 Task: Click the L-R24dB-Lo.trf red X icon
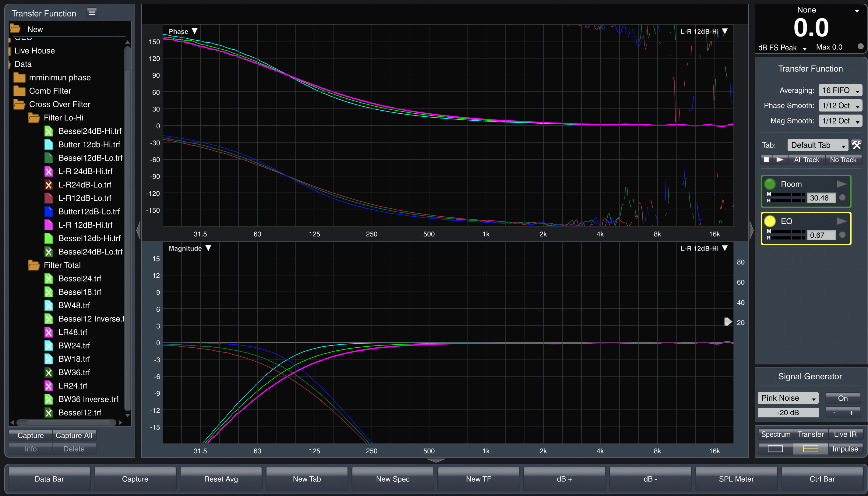click(x=49, y=185)
